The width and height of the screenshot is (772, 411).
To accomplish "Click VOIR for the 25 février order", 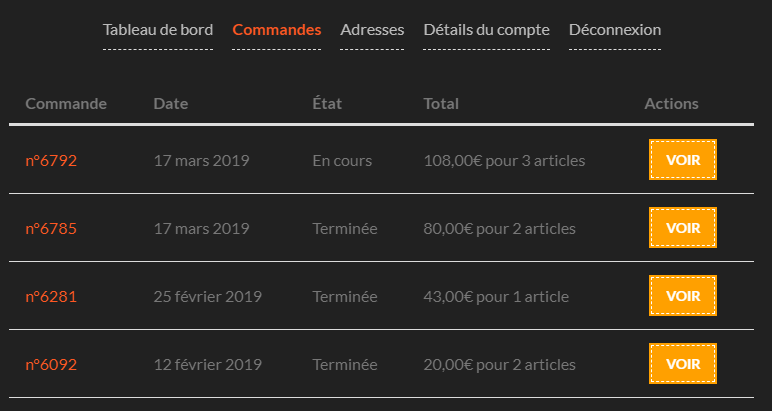I will pos(683,296).
